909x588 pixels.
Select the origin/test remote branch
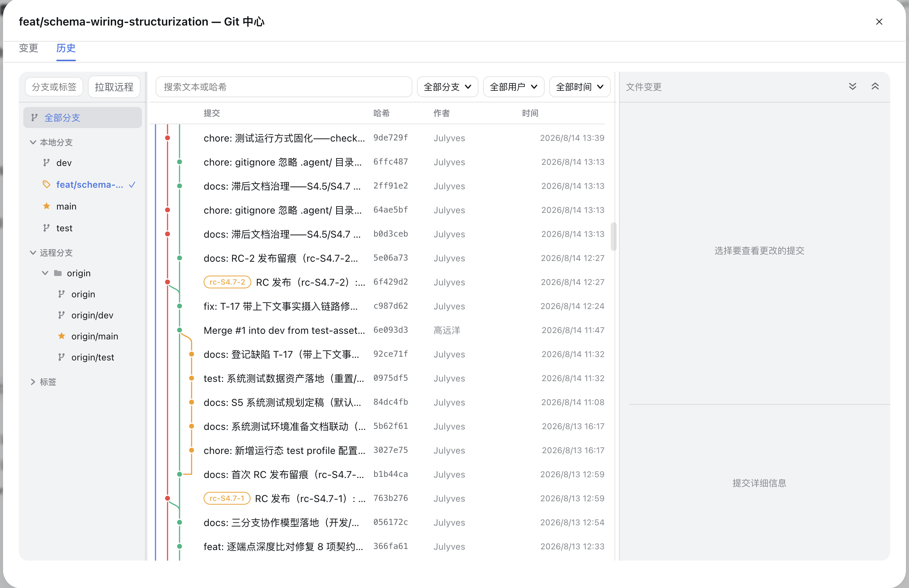(92, 357)
